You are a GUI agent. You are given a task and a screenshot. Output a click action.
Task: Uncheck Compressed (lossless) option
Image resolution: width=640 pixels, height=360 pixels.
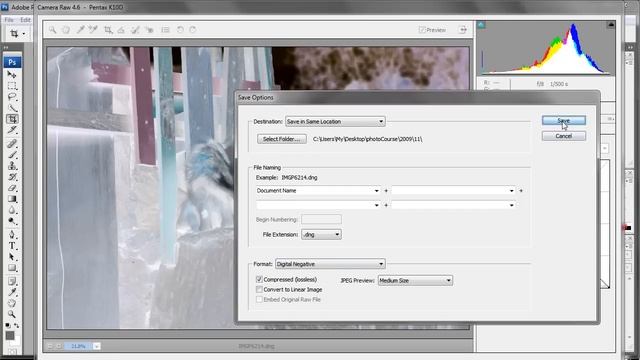[259, 279]
